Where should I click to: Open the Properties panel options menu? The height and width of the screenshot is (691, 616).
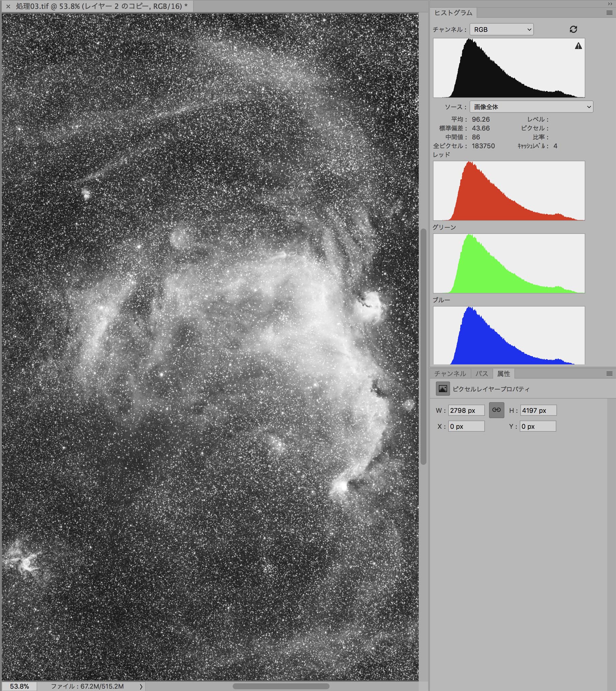click(x=609, y=374)
